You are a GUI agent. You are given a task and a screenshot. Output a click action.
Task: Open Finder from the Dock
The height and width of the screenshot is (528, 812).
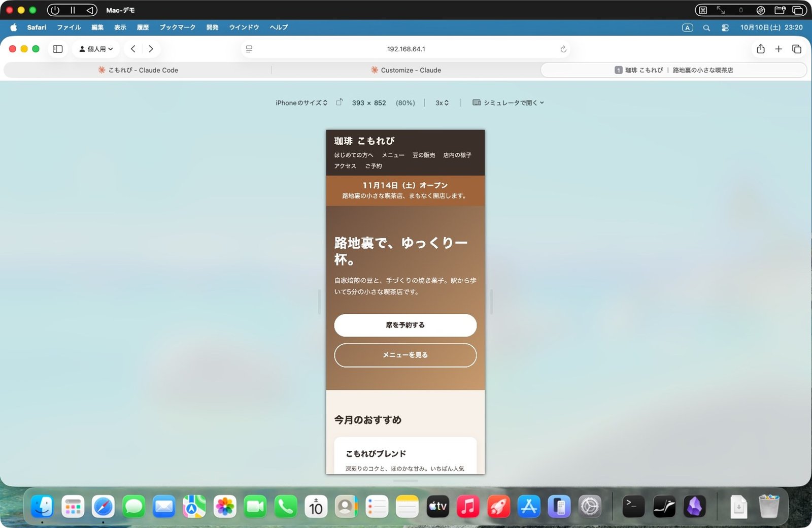tap(42, 507)
